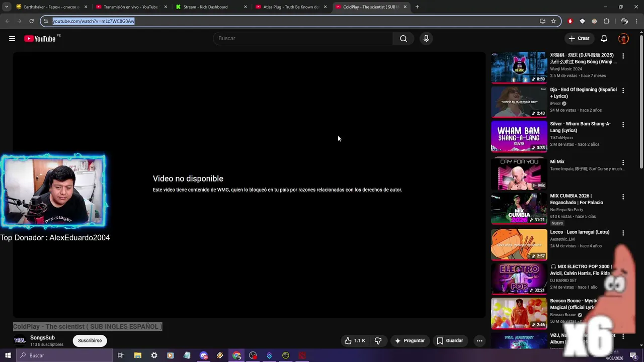Open File Explorer from the taskbar
The height and width of the screenshot is (362, 644).
137,355
